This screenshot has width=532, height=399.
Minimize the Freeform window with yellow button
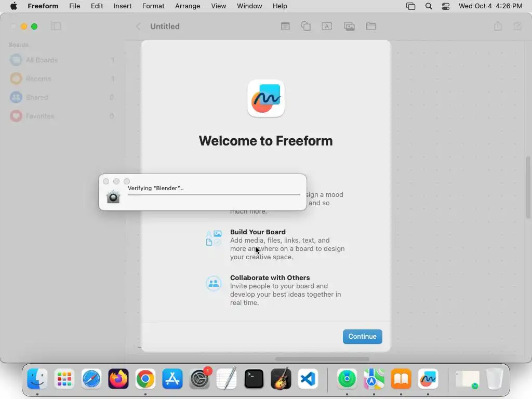pos(24,26)
